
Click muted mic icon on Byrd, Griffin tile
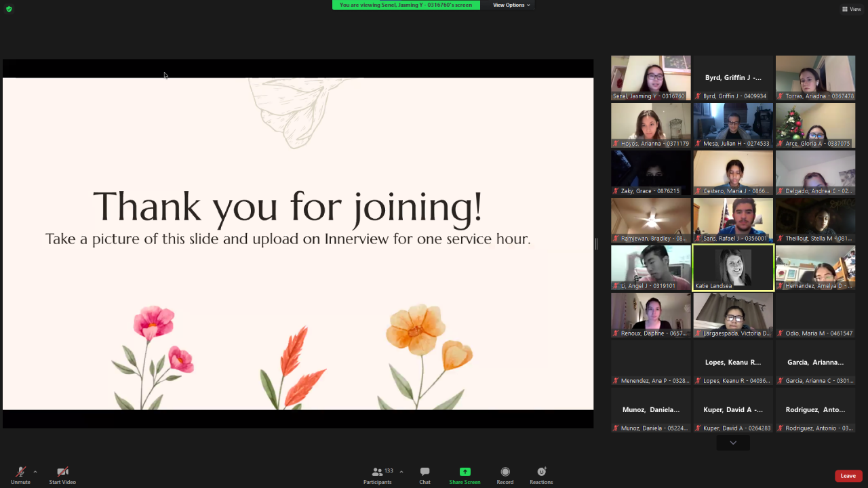(x=698, y=96)
